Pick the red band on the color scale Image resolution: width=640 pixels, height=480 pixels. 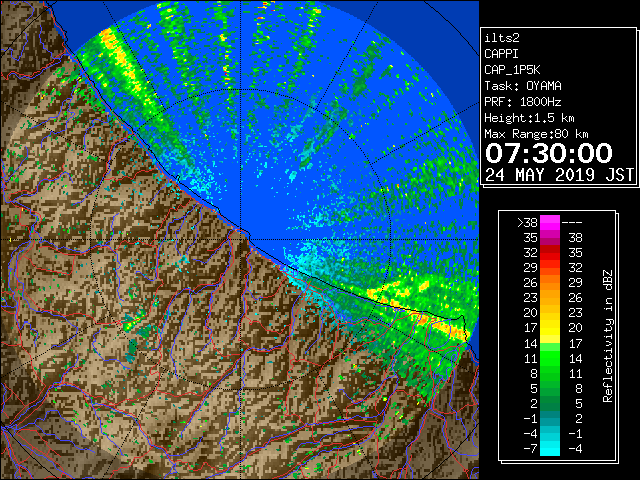[550, 252]
